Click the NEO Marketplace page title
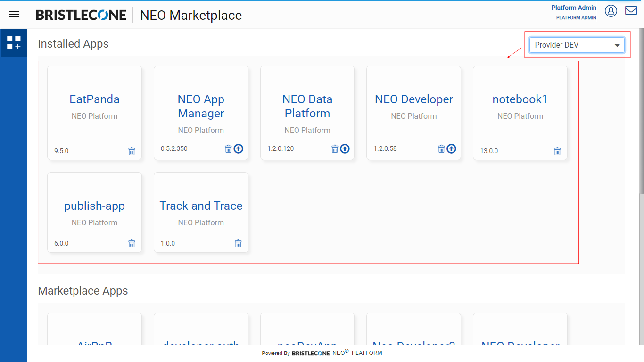This screenshot has height=362, width=644. [x=191, y=15]
